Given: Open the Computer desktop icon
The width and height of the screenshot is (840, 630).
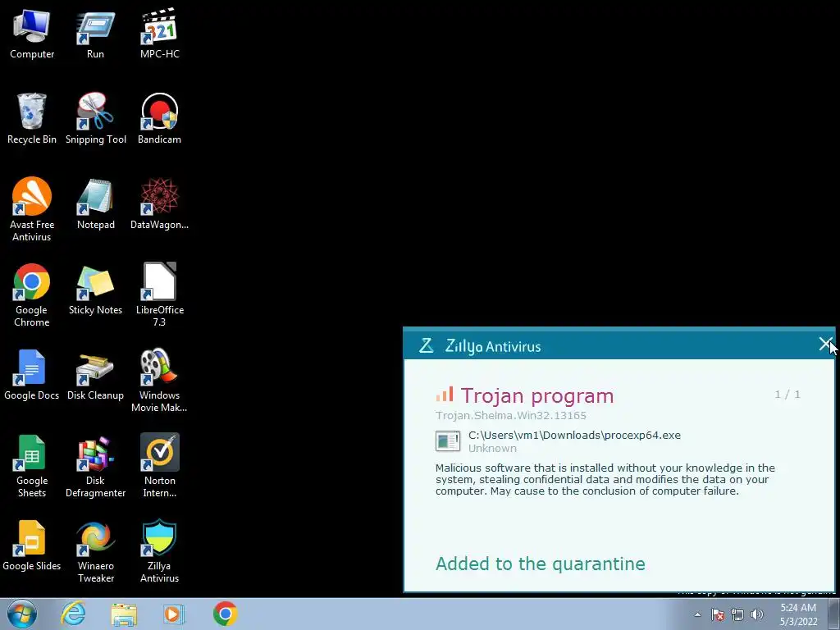Looking at the screenshot, I should coord(32,34).
